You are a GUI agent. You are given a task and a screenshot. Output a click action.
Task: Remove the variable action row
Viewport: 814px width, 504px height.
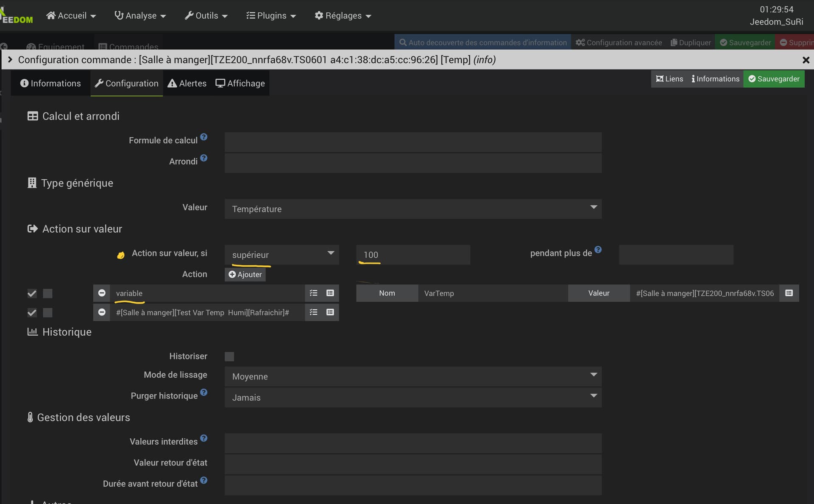(102, 293)
